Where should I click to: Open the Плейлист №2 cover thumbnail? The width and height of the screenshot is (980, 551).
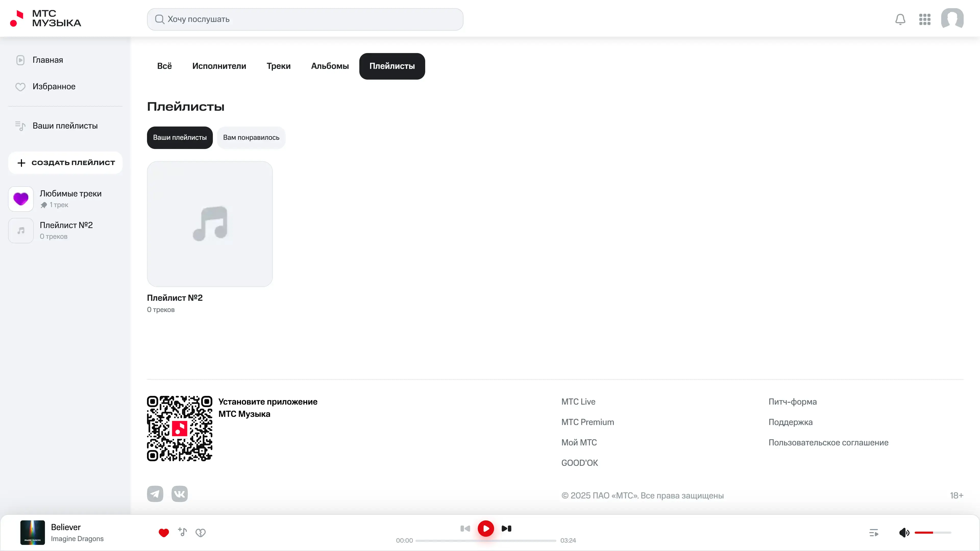(210, 224)
